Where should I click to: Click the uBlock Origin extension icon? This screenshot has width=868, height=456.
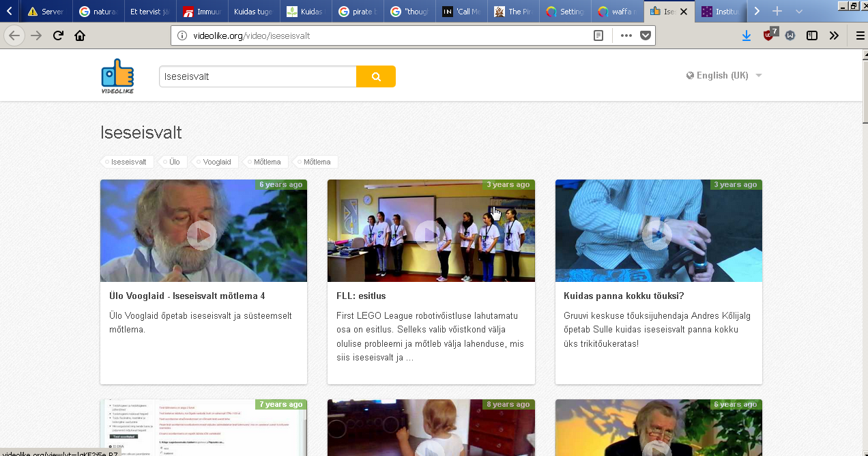[x=769, y=35]
